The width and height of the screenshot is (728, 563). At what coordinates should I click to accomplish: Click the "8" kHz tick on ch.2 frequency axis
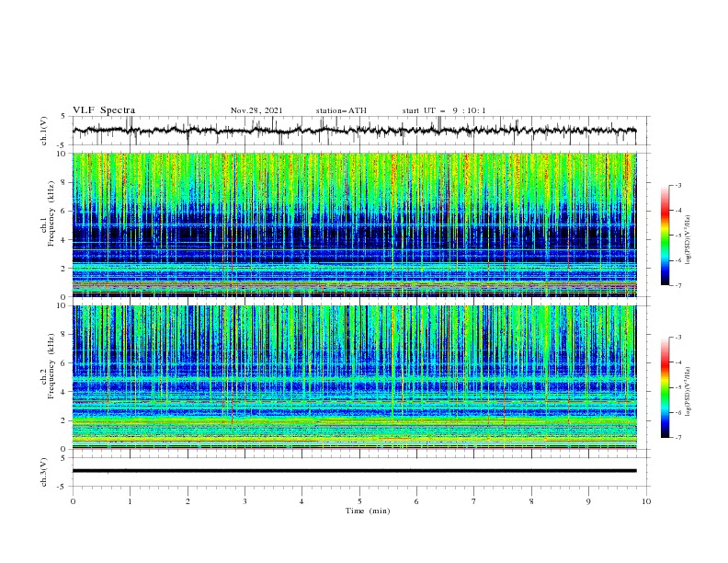pyautogui.click(x=63, y=335)
